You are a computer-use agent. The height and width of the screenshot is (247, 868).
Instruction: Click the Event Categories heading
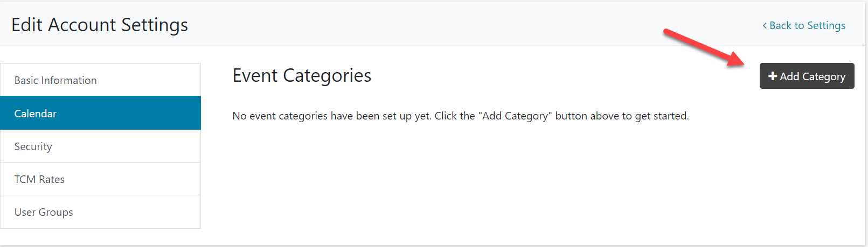[302, 75]
